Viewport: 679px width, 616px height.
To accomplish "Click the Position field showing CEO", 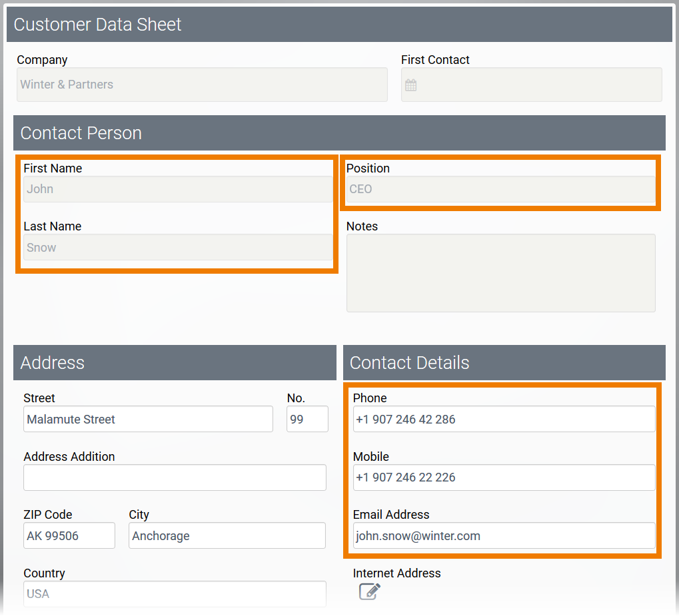I will pyautogui.click(x=500, y=189).
